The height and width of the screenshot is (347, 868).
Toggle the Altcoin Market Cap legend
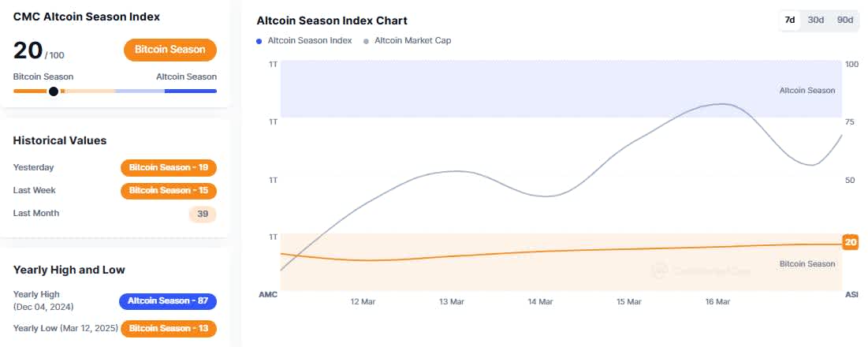point(412,40)
